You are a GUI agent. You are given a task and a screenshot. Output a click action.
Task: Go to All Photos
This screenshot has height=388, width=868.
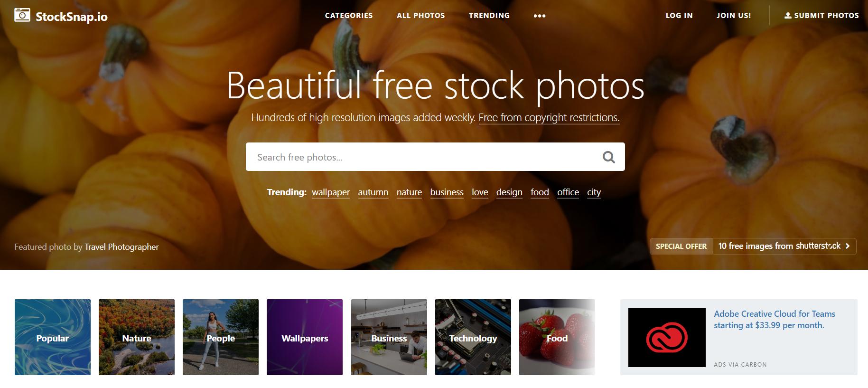(421, 15)
